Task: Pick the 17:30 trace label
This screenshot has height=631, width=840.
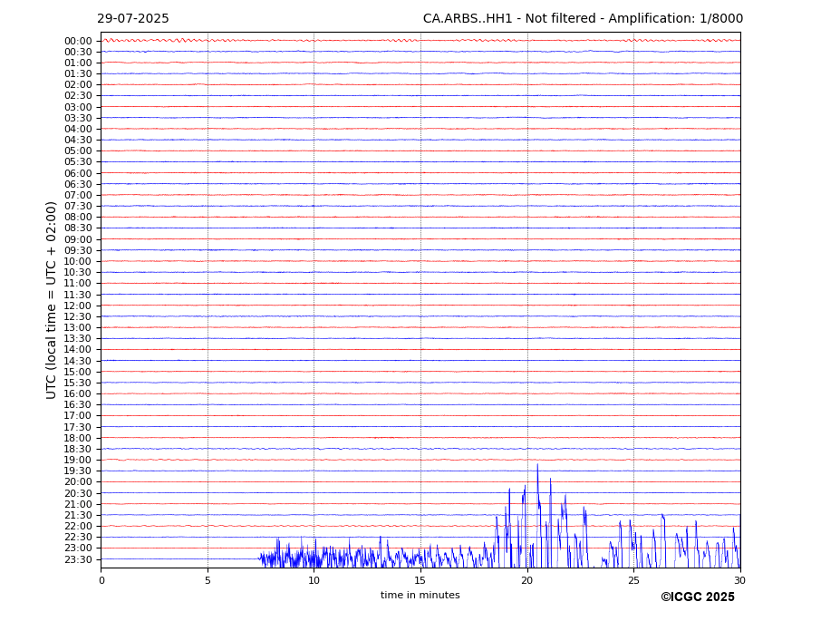Action: click(78, 427)
